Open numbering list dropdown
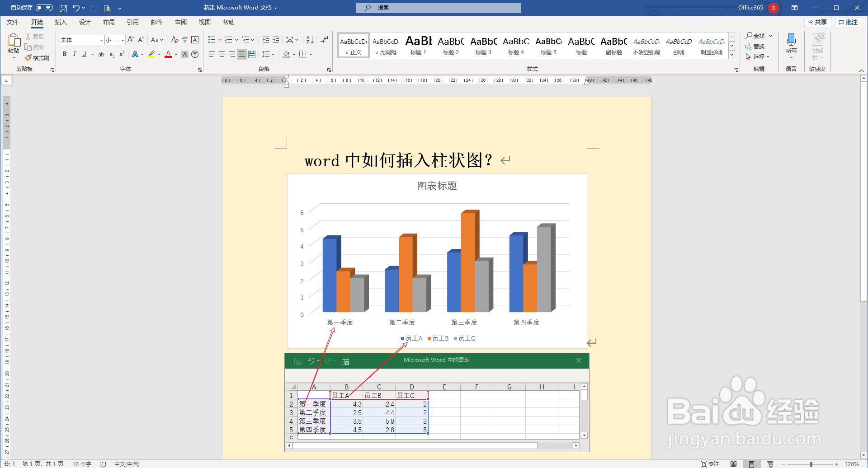 click(236, 40)
